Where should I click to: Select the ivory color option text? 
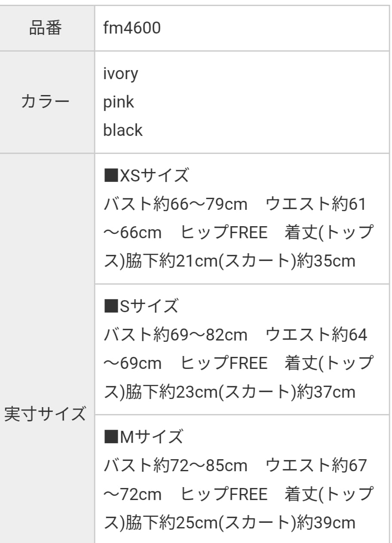(x=121, y=74)
